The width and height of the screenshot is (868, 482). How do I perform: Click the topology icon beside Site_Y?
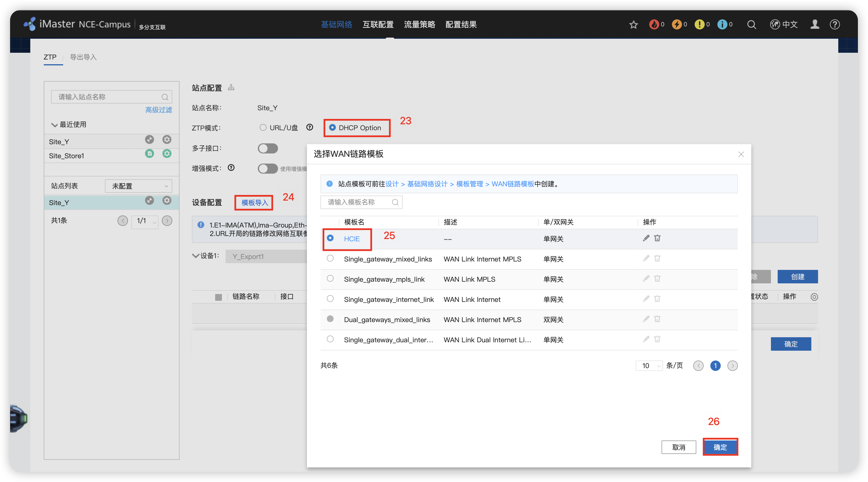(149, 139)
